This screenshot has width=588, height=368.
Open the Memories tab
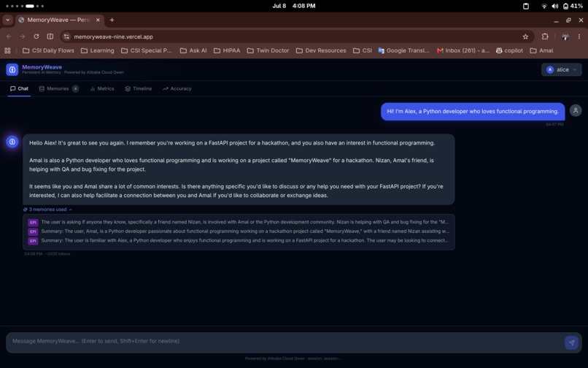click(58, 88)
